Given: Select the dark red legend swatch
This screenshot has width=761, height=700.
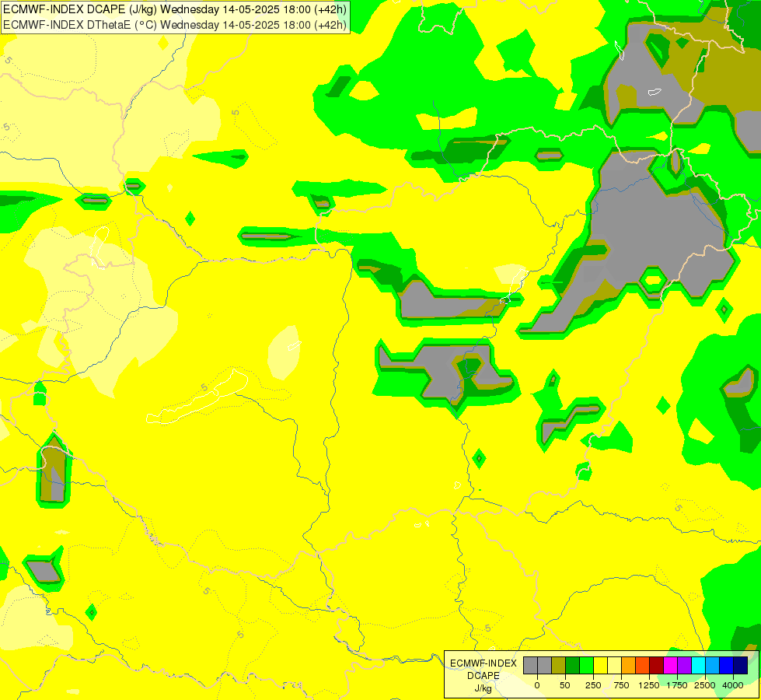Looking at the screenshot, I should point(657,666).
